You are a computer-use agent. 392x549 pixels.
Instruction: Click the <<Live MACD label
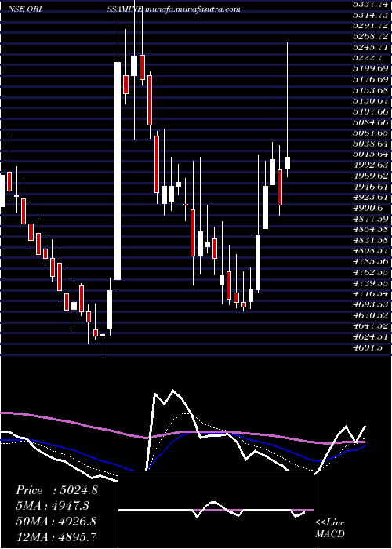(x=330, y=528)
